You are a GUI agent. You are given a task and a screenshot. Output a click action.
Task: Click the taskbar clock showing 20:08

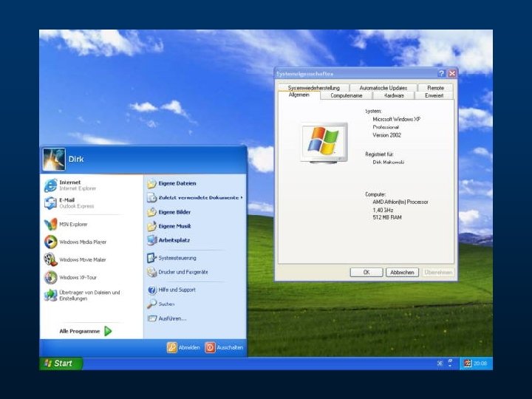[x=480, y=364]
